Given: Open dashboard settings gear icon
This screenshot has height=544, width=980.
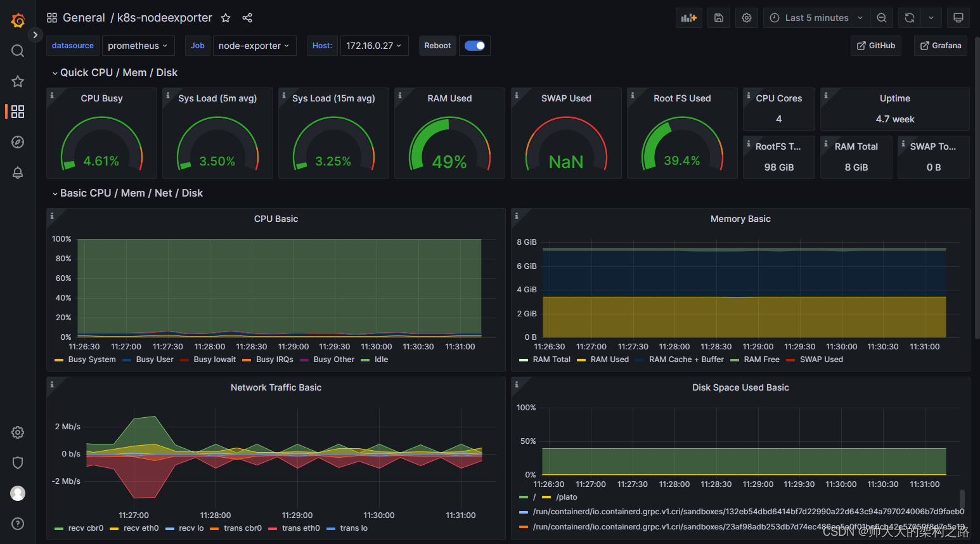Looking at the screenshot, I should [x=747, y=18].
